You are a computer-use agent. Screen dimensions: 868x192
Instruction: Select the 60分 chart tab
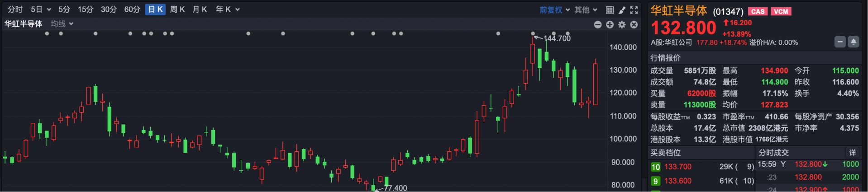point(132,9)
